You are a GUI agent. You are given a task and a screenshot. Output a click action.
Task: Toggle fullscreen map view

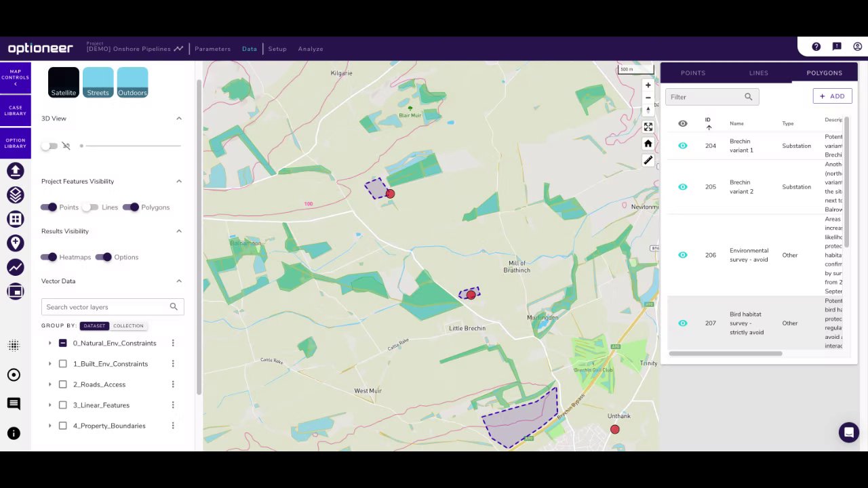pos(648,127)
